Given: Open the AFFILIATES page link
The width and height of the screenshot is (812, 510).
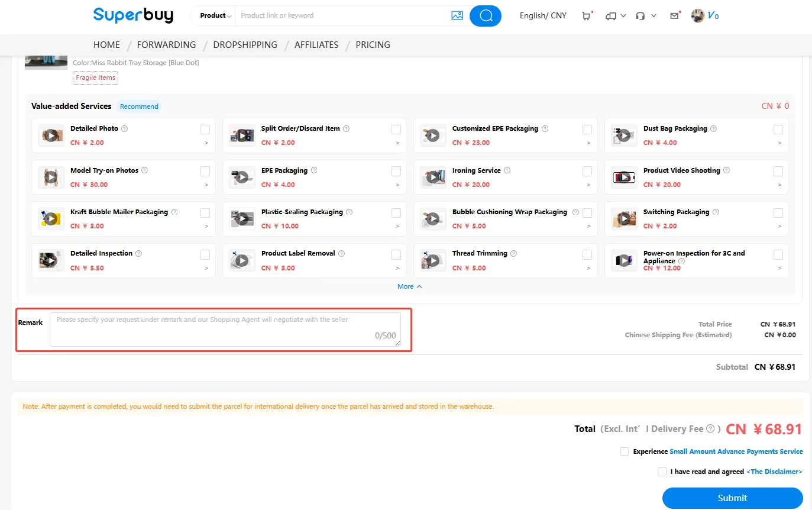Looking at the screenshot, I should (316, 45).
